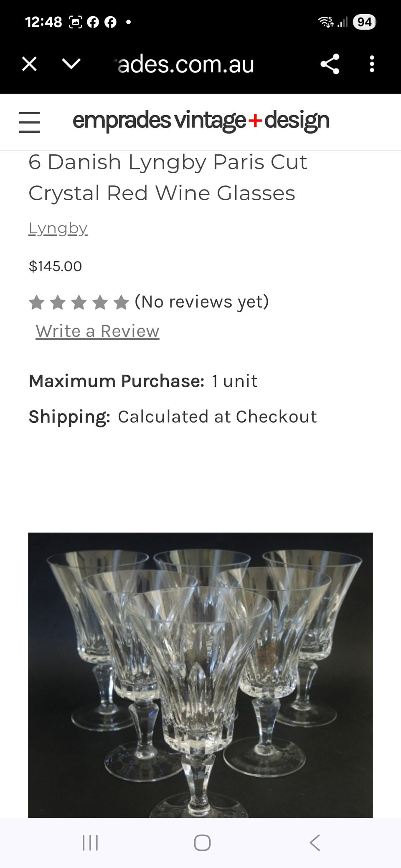Tap the first rating star

point(37,302)
